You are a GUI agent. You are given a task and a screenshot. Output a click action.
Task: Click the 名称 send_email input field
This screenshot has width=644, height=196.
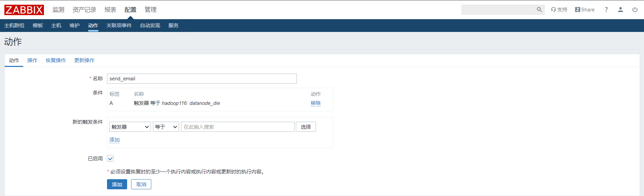point(202,79)
